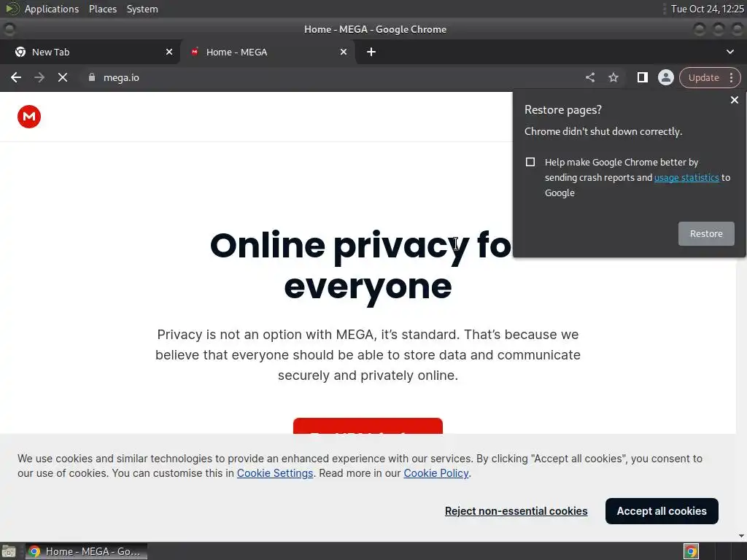Click the scroll down arrow of the page scrollbar
The width and height of the screenshot is (747, 560).
(x=741, y=536)
